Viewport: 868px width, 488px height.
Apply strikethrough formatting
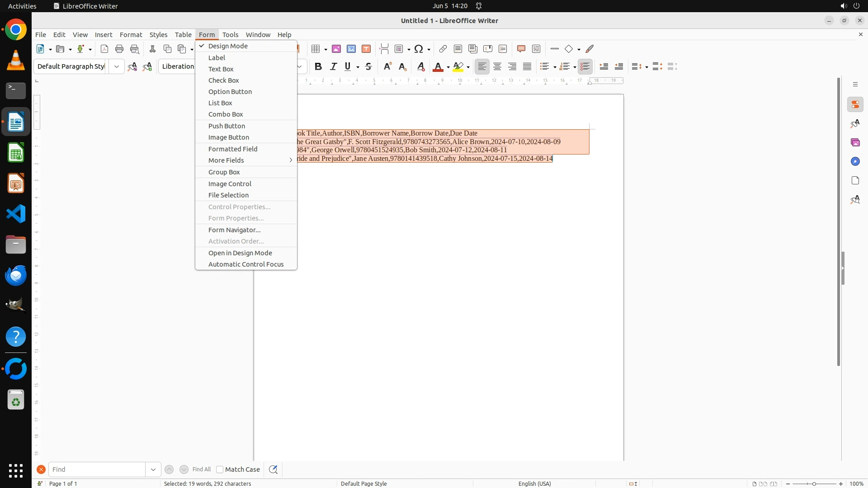click(368, 67)
